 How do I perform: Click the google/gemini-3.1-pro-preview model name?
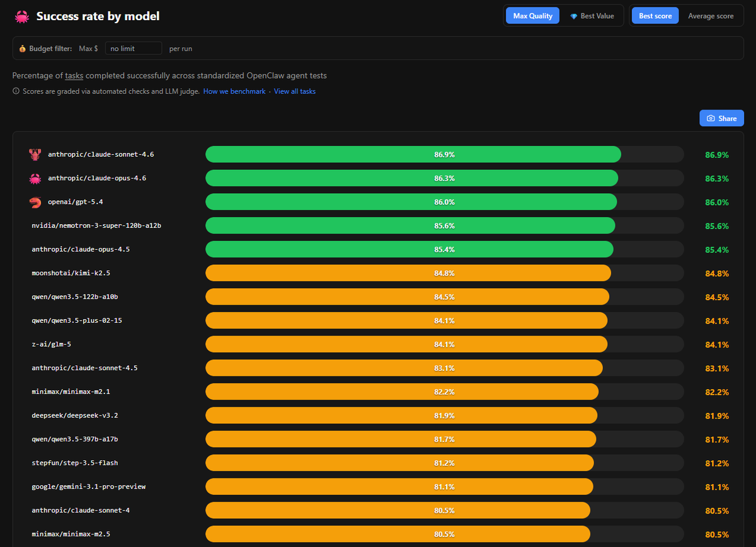pos(89,487)
